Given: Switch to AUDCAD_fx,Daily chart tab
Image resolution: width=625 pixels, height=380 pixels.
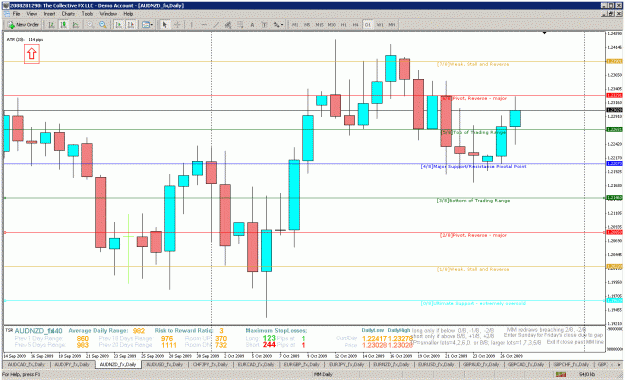Looking at the screenshot, I should [26, 364].
